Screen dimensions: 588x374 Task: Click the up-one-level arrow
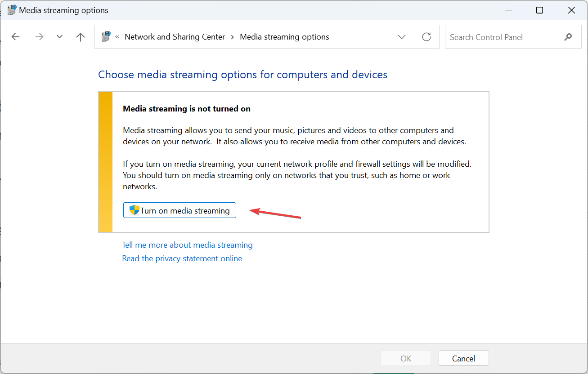pyautogui.click(x=80, y=36)
